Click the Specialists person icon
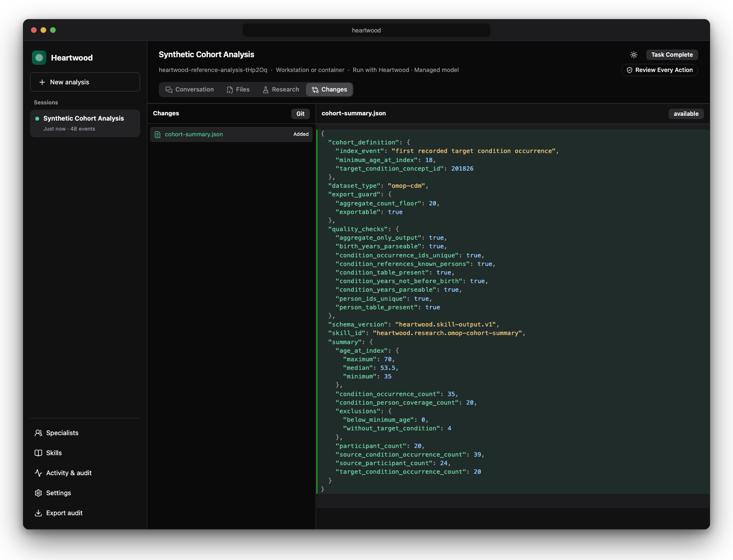 pos(39,433)
